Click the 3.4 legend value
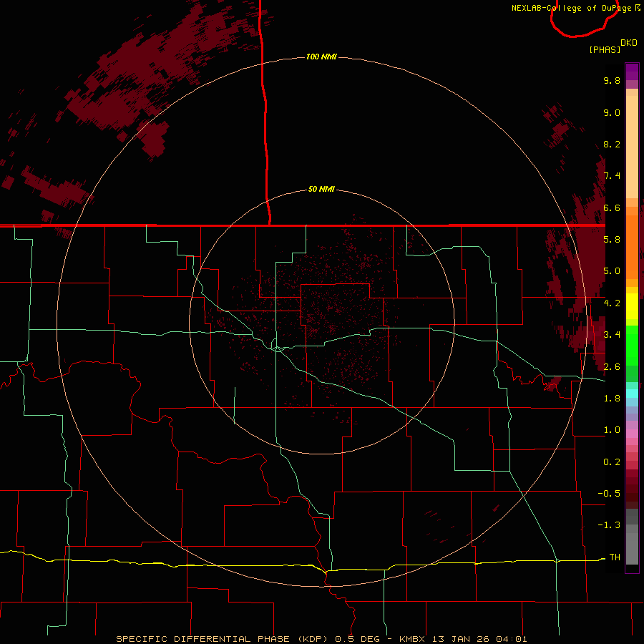Screen dimensions: 644x644 click(x=612, y=335)
